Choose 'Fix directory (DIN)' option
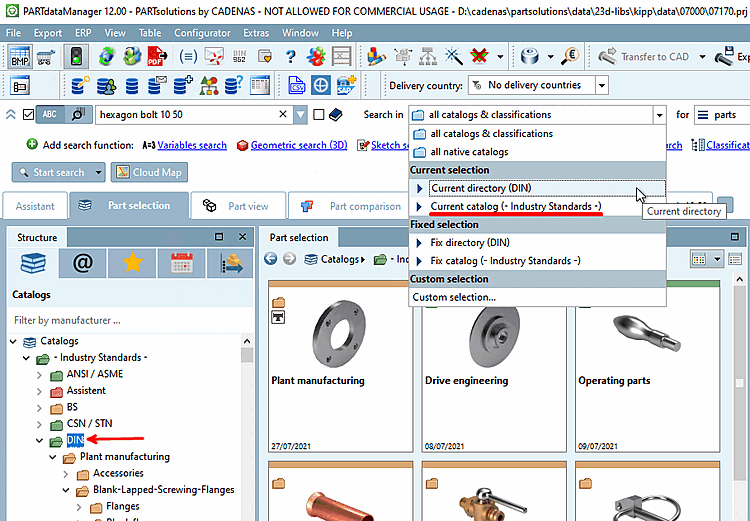750x521 pixels. pyautogui.click(x=538, y=243)
